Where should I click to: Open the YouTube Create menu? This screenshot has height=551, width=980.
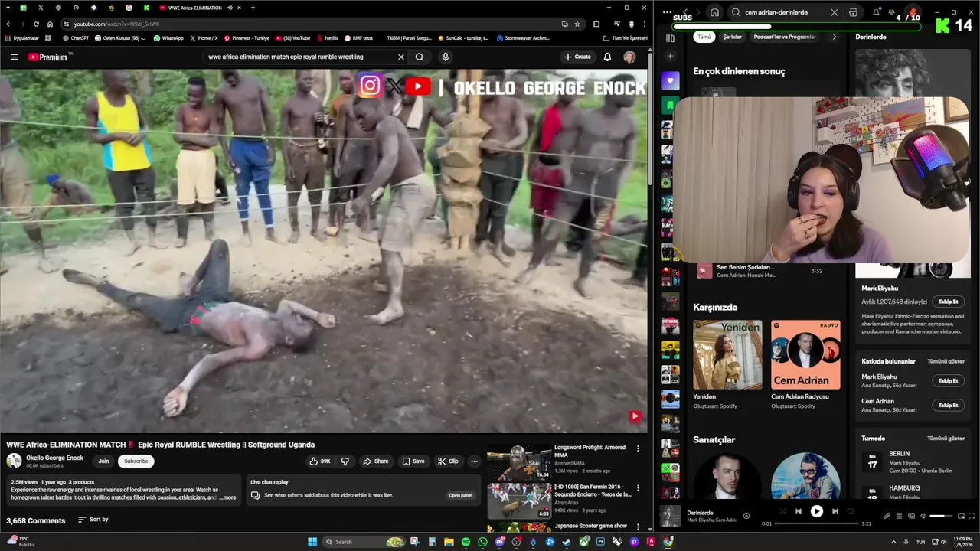click(577, 57)
